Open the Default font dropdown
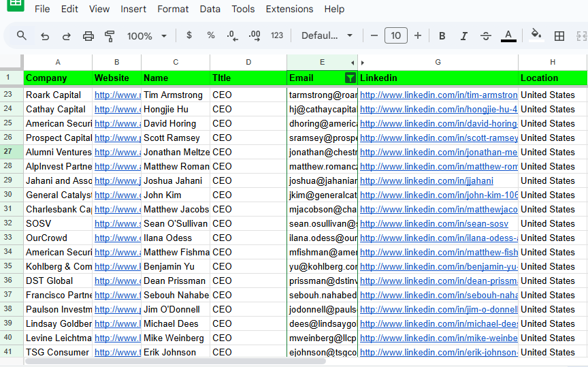The image size is (588, 367). pos(327,35)
